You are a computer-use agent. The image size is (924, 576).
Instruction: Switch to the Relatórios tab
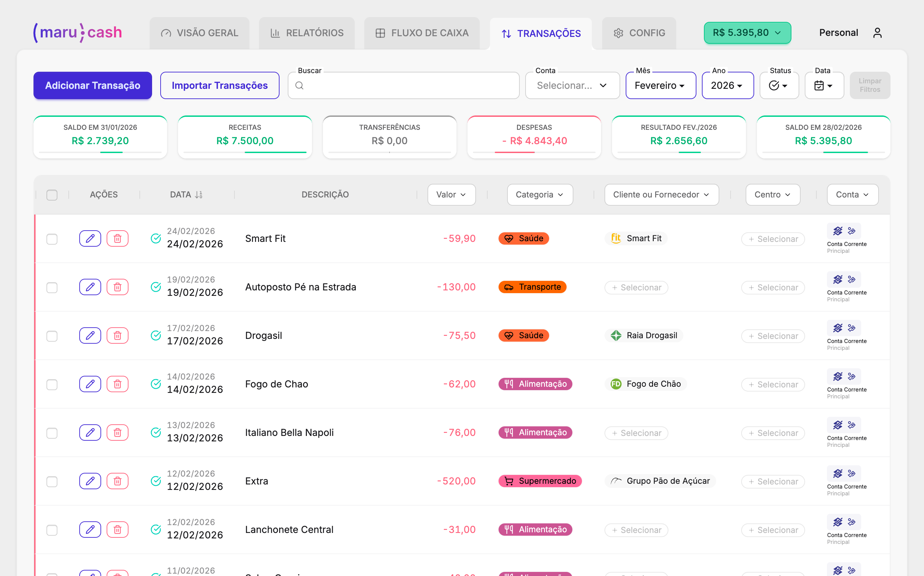[x=307, y=33]
